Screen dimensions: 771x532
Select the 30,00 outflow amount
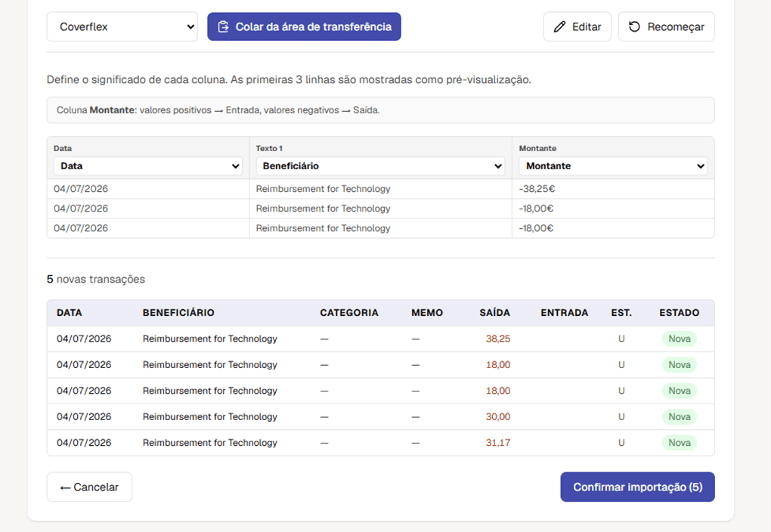(498, 416)
